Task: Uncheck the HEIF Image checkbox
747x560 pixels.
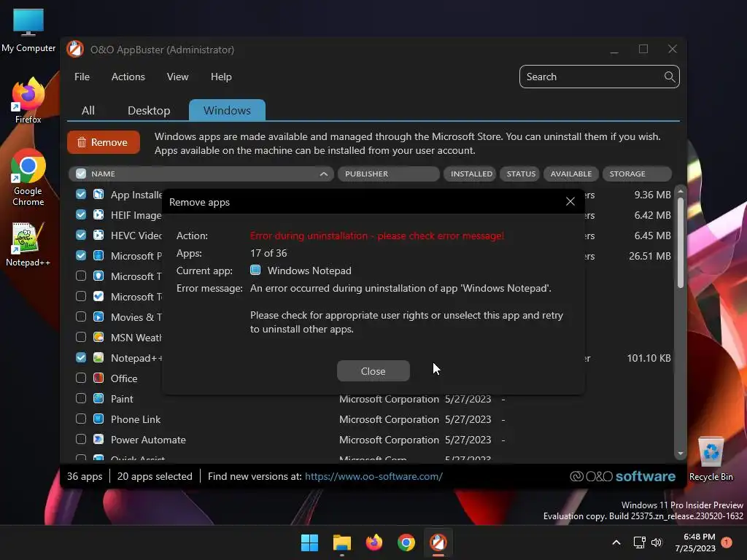Action: [81, 215]
